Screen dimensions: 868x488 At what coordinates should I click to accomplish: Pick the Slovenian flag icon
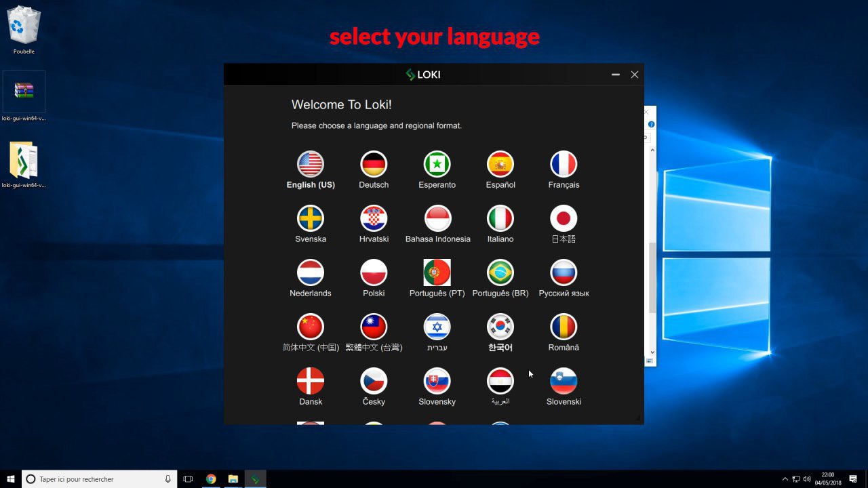pos(564,381)
